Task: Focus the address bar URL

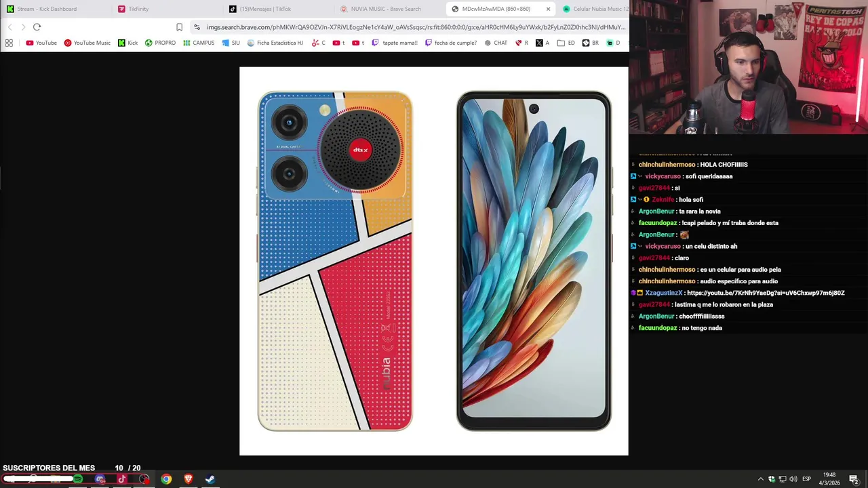Action: pyautogui.click(x=416, y=27)
